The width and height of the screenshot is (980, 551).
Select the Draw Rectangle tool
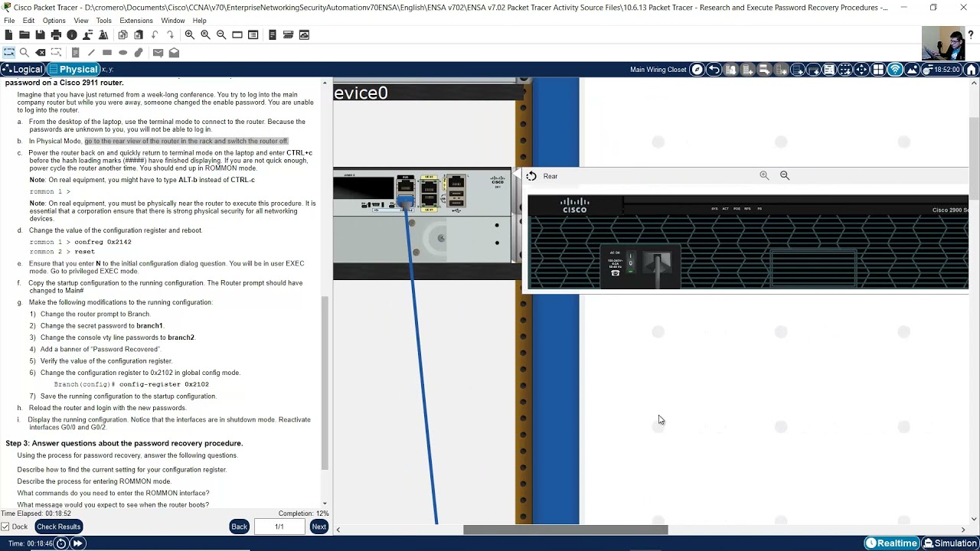[x=107, y=53]
